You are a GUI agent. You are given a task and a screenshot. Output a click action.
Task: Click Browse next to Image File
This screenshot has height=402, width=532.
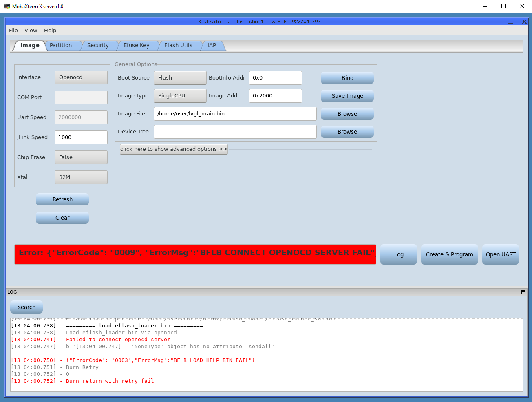(x=347, y=114)
